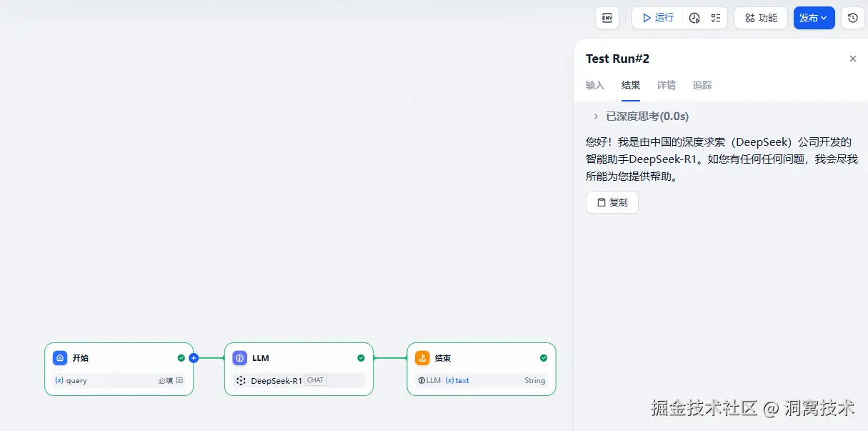Click the CHAT badge in LLM node
The image size is (868, 431).
tap(316, 380)
